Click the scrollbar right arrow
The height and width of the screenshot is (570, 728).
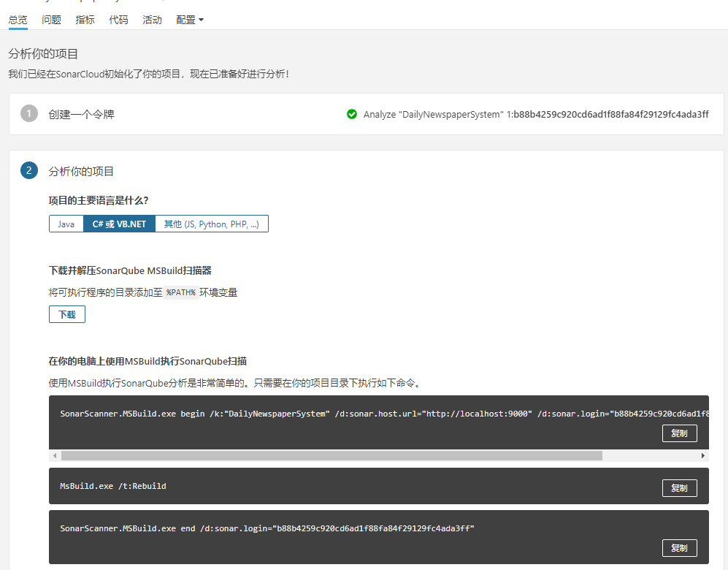pos(703,456)
